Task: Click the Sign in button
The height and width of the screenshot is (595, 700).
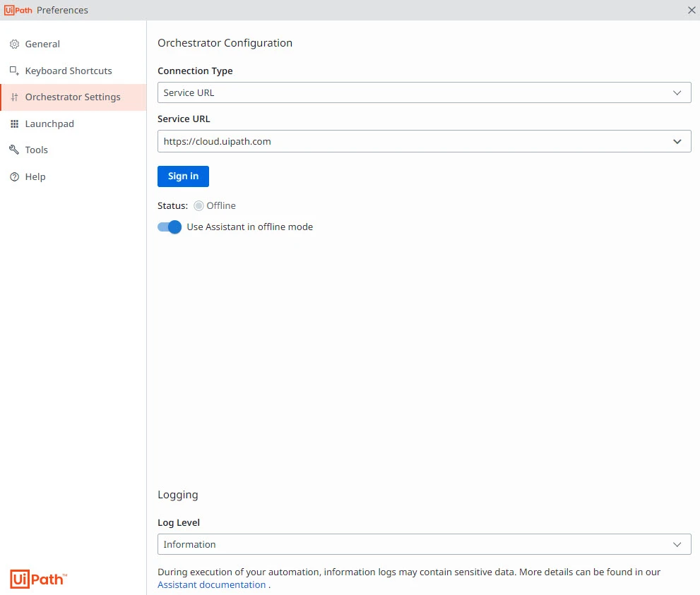Action: tap(183, 176)
